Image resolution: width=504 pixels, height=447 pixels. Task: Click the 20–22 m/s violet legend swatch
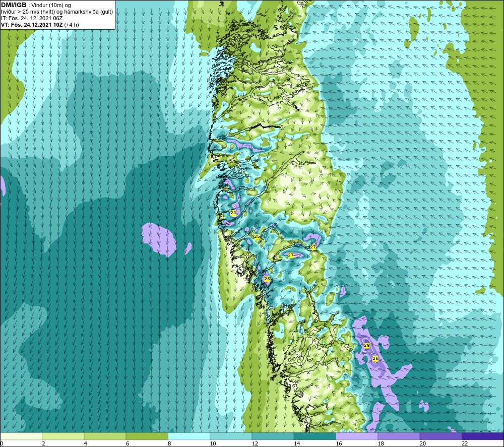440,436
